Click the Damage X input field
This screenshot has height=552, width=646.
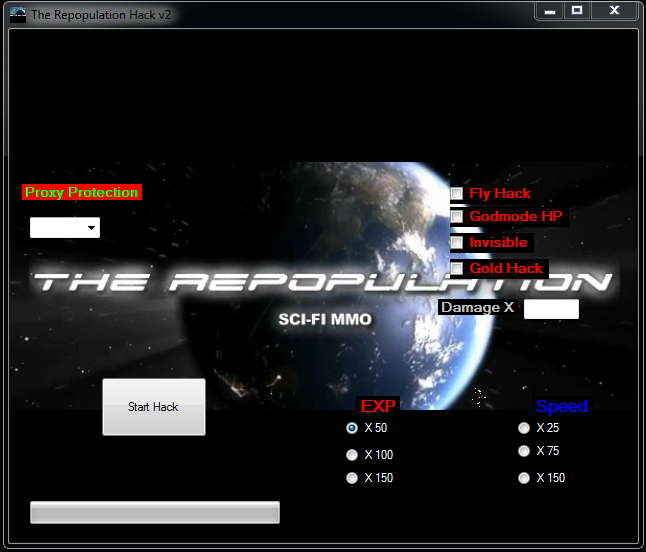(551, 309)
